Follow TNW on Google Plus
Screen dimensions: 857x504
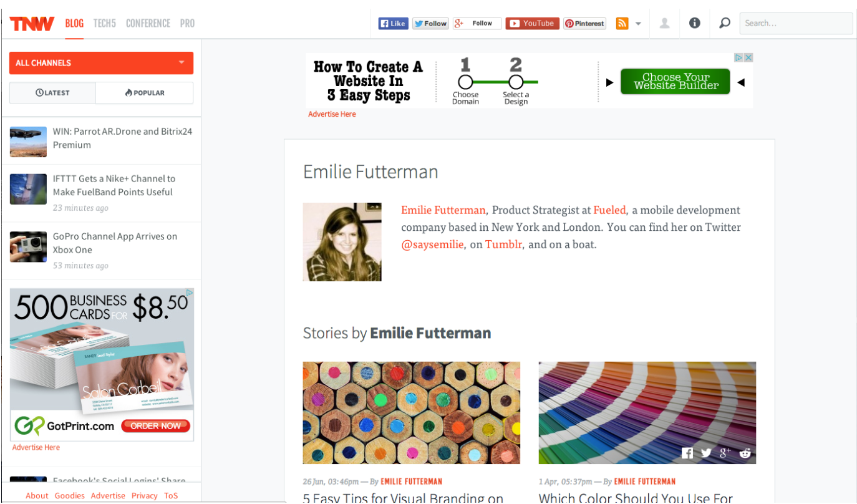(477, 24)
